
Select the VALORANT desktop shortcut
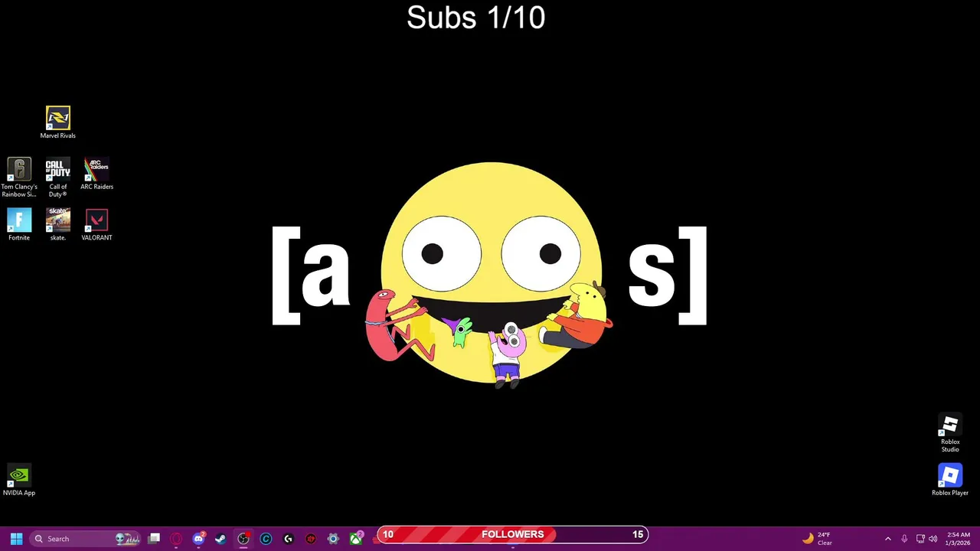point(96,225)
